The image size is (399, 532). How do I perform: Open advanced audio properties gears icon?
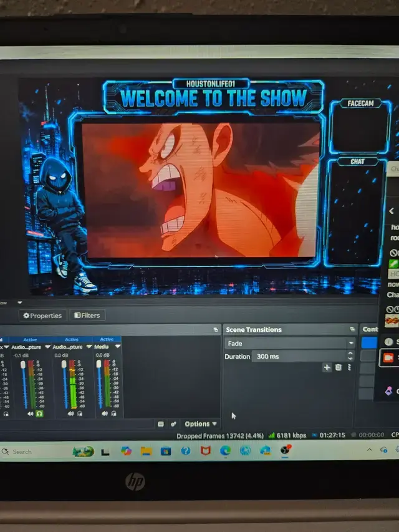pos(173,423)
